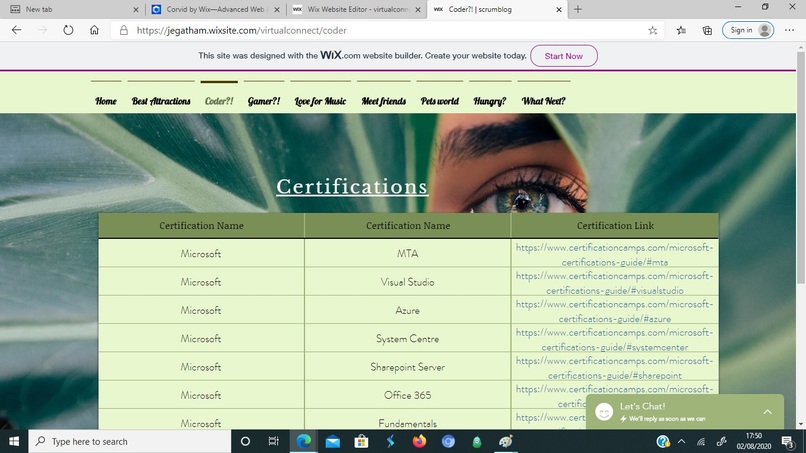
Task: Click the Cortana circle icon in taskbar
Action: 245,441
